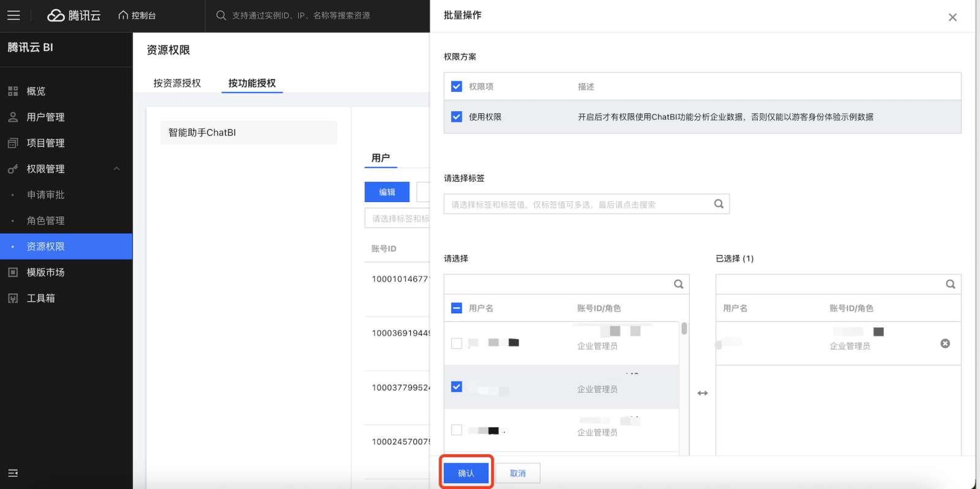Check the third user row checkbox
This screenshot has width=980, height=489.
[x=456, y=430]
